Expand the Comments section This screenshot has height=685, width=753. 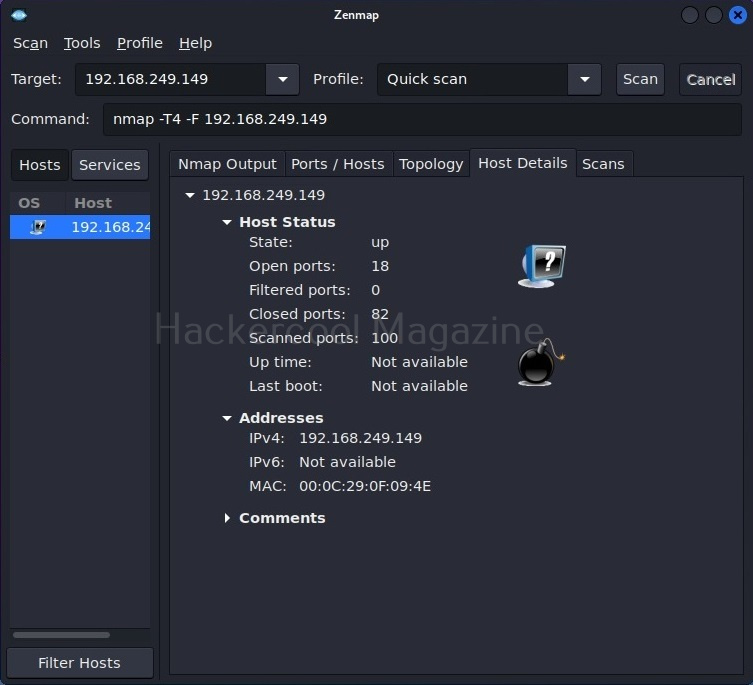click(227, 518)
